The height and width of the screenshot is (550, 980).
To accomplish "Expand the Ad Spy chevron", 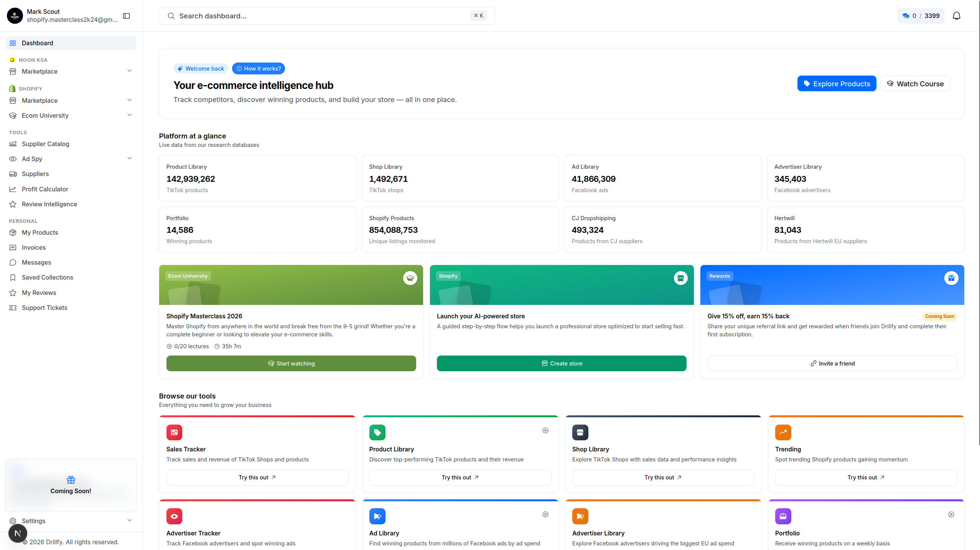I will coord(129,158).
